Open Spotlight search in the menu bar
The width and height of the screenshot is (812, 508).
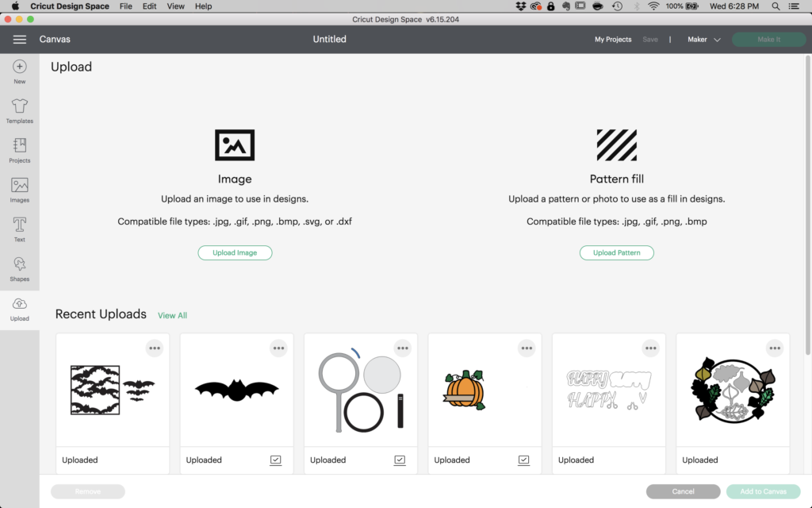(776, 6)
